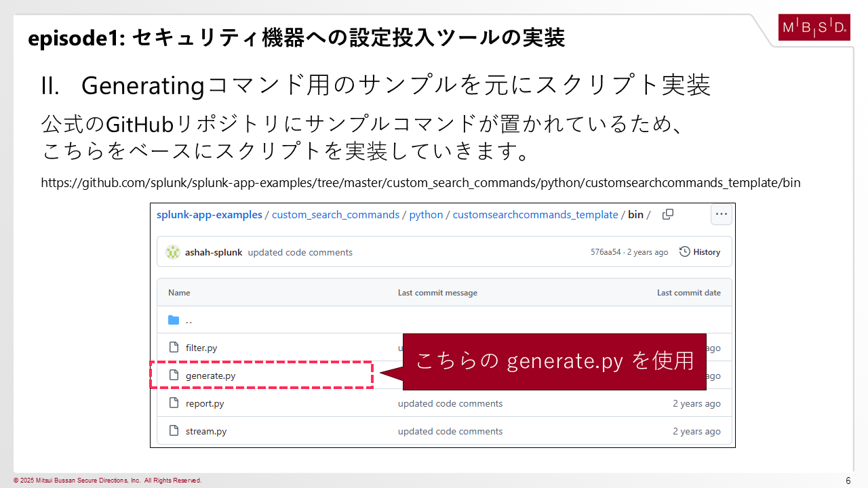The height and width of the screenshot is (488, 868).
Task: Click the ashah-splunk author name
Action: click(x=213, y=252)
